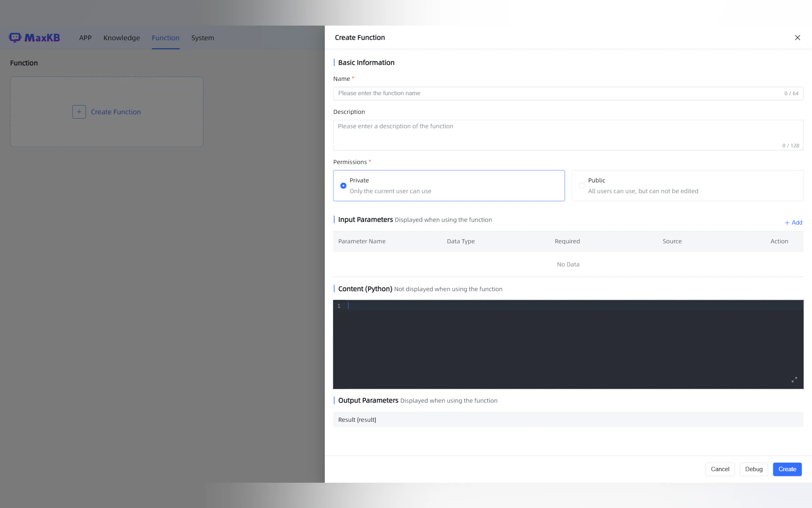Screen dimensions: 812x508
Task: Select the Public permission radio
Action: [582, 186]
